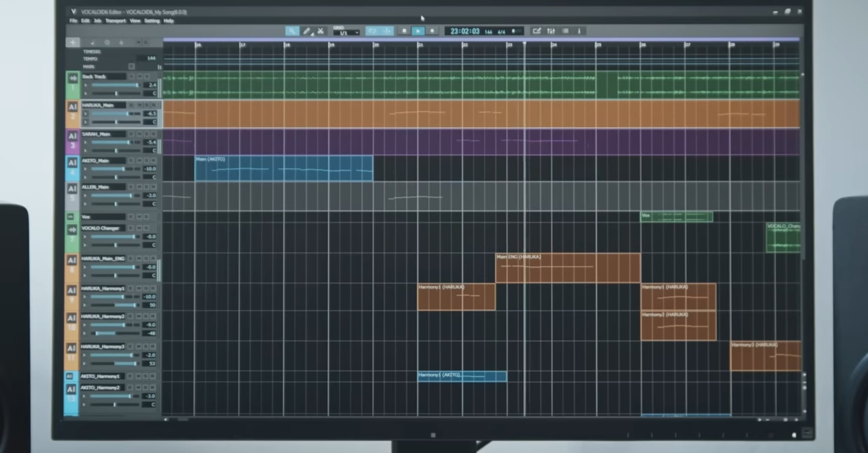Image resolution: width=868 pixels, height=453 pixels.
Task: Click the AKITO_Harmony2 volume slider
Action: pyautogui.click(x=114, y=396)
